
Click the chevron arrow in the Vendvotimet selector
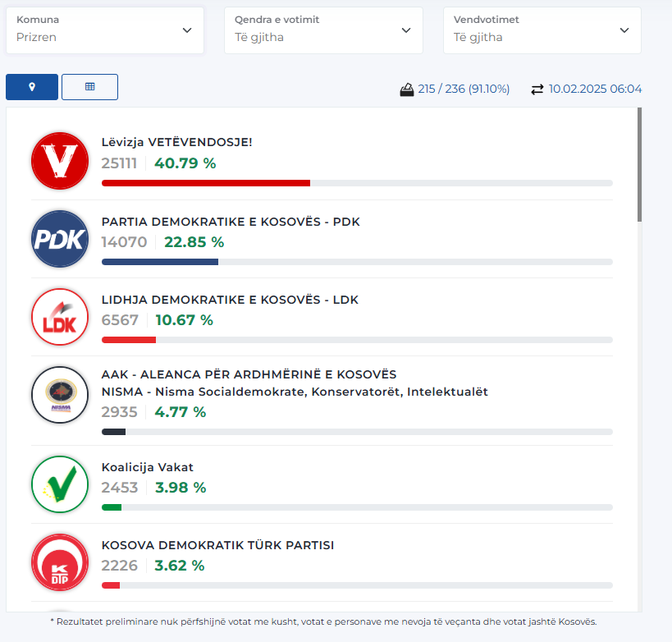tap(625, 30)
